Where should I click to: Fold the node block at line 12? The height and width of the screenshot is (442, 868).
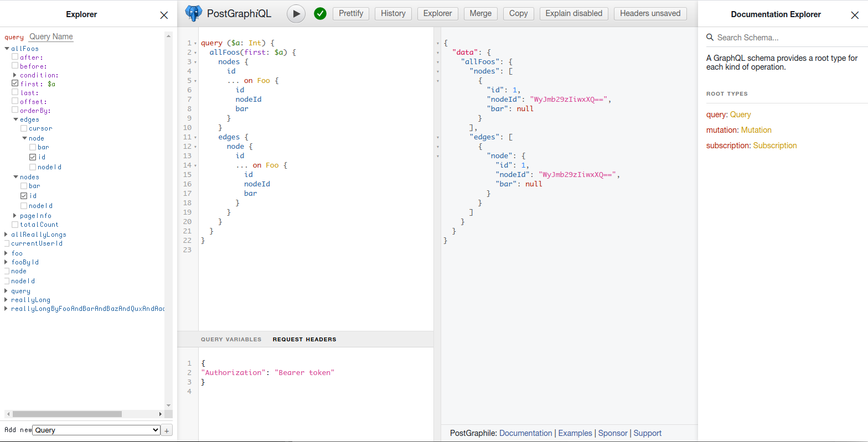click(x=195, y=147)
